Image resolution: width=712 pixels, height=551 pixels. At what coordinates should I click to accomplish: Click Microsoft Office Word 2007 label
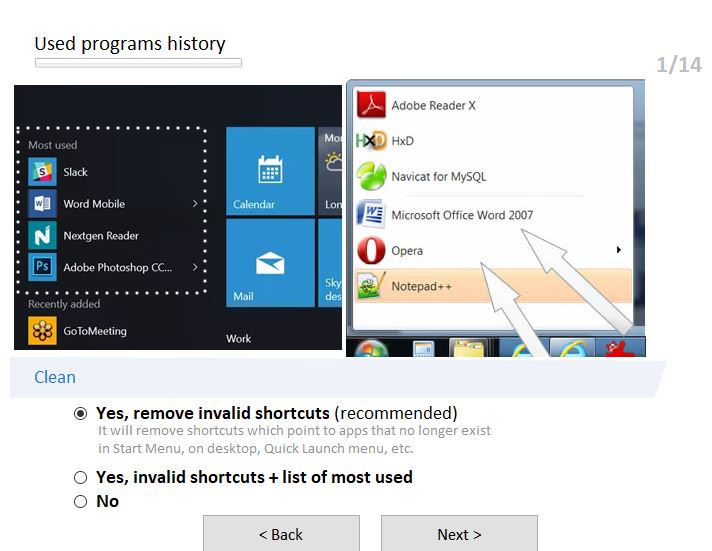click(462, 215)
